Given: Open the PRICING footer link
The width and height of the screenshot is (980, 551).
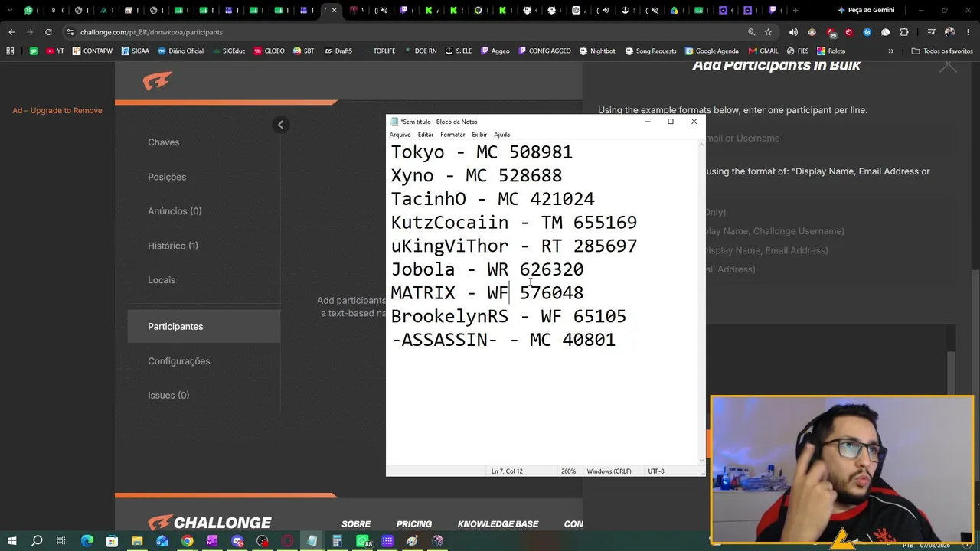Looking at the screenshot, I should (x=414, y=524).
